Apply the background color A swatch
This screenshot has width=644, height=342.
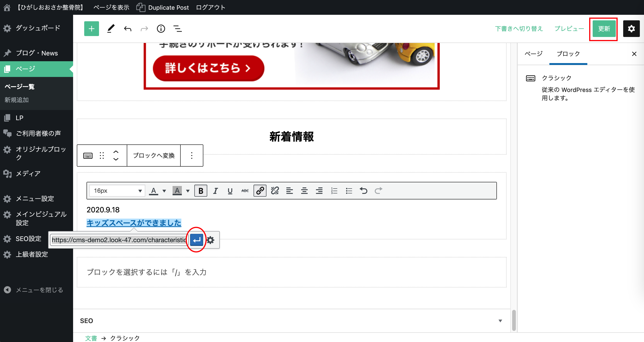(177, 191)
